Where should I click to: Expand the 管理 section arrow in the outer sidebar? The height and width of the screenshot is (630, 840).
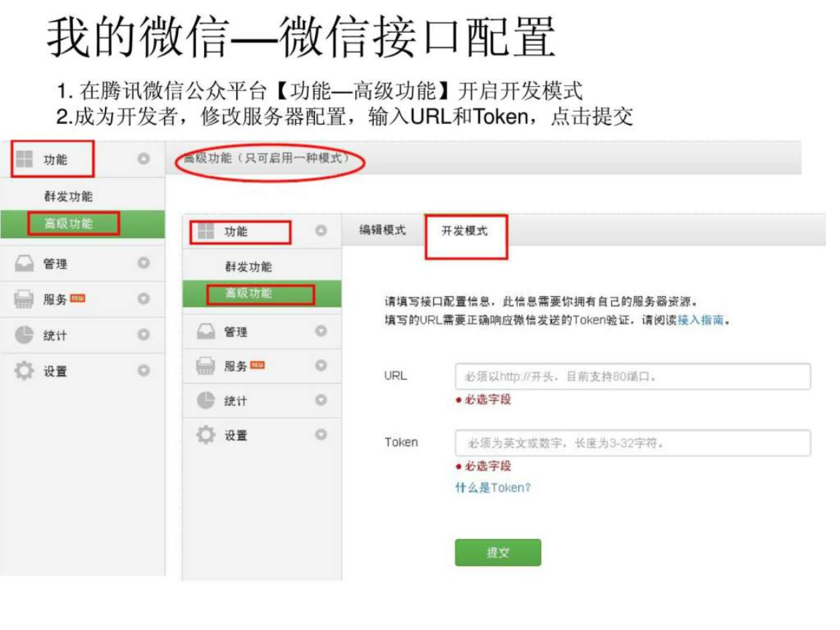[x=144, y=262]
